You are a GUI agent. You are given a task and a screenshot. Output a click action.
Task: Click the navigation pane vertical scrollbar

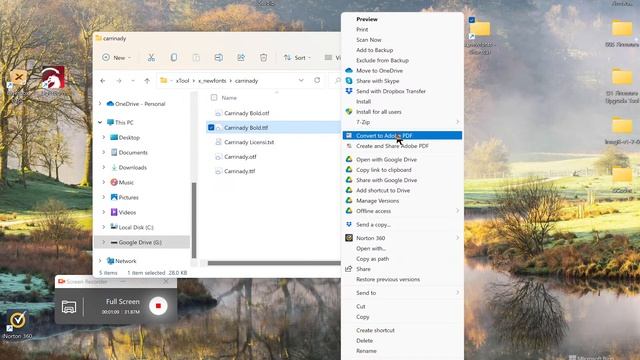(x=194, y=220)
